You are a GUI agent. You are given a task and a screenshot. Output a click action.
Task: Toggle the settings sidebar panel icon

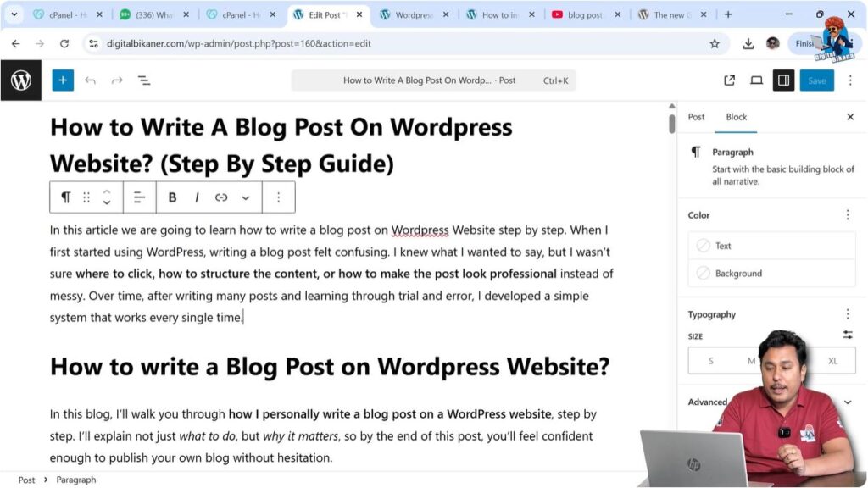click(x=784, y=80)
